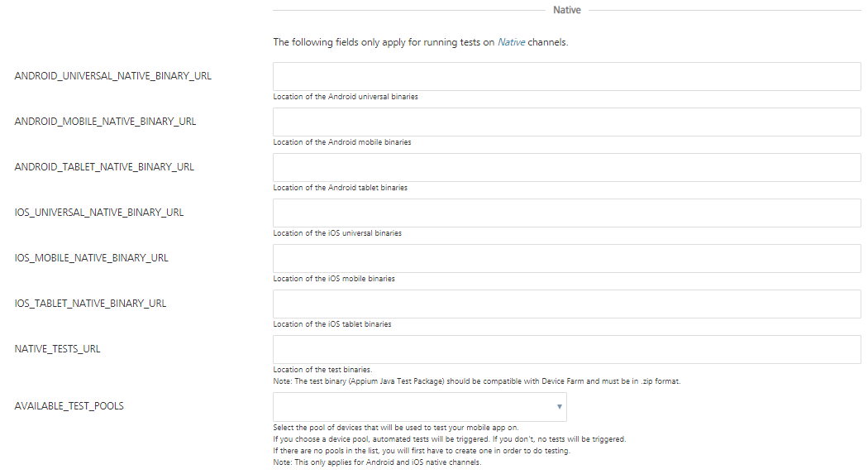Click the ANDROID_UNIVERSAL_NATIVE_BINARY_URL input field
868x474 pixels.
(566, 76)
